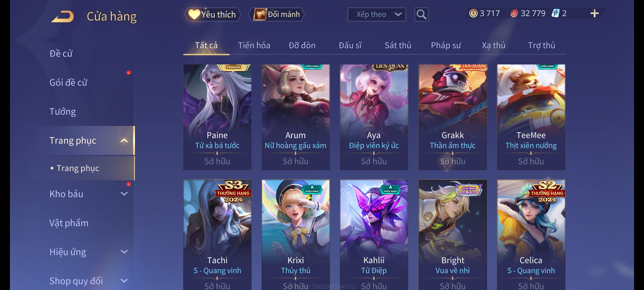
Task: Open Paine Tử xà bá tước skin card
Action: tap(217, 117)
